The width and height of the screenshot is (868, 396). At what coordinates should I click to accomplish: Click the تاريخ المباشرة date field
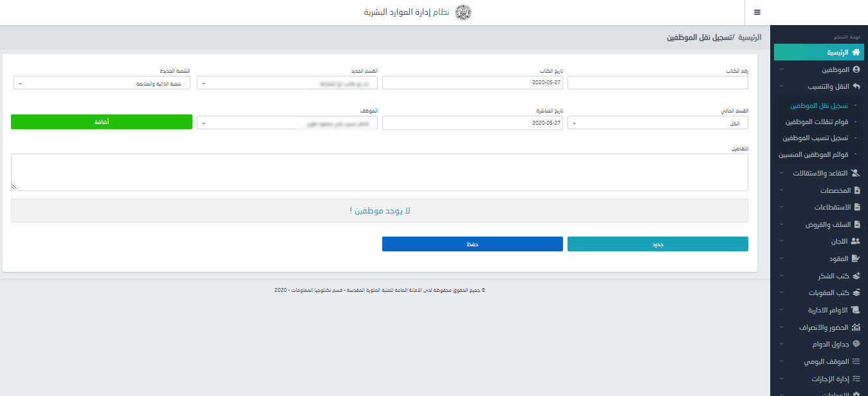[472, 123]
